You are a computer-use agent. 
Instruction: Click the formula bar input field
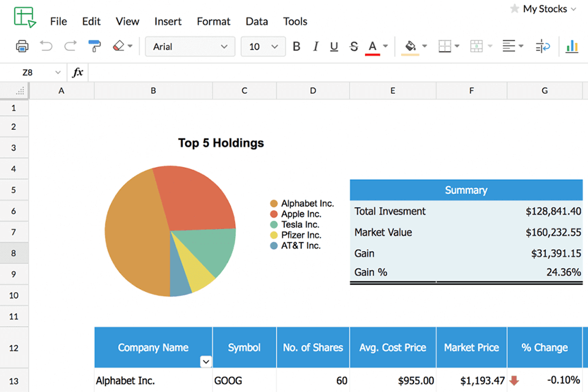point(337,72)
